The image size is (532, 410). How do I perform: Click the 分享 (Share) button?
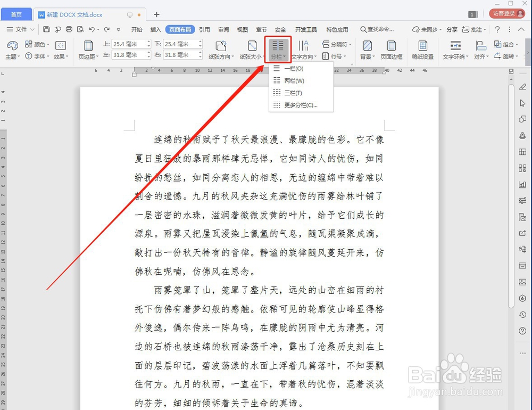tap(452, 29)
